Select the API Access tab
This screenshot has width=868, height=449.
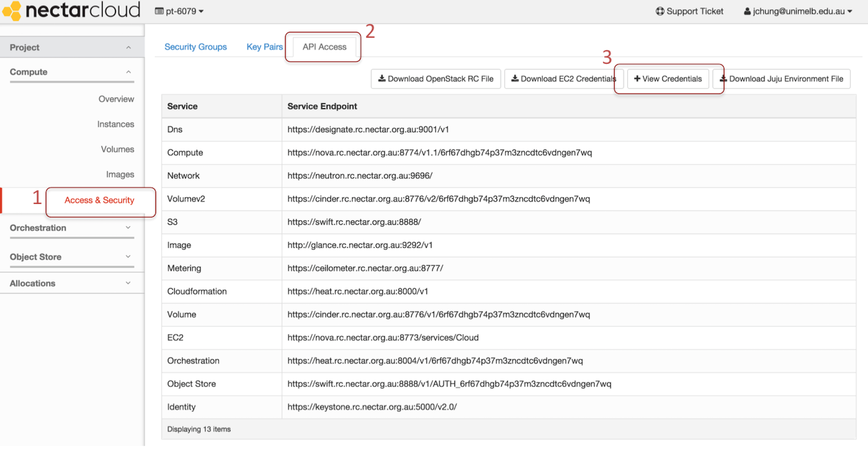tap(324, 47)
